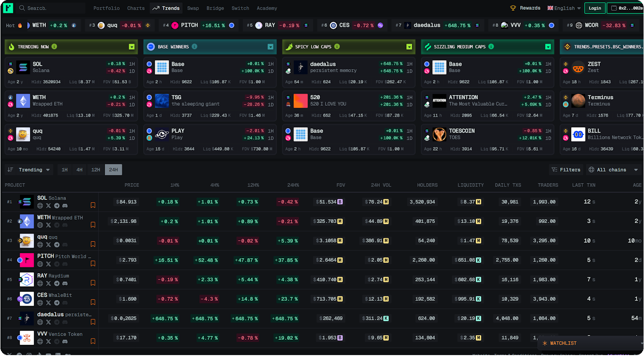The width and height of the screenshot is (644, 356).
Task: Click the Rewards trophy icon
Action: coord(513,8)
